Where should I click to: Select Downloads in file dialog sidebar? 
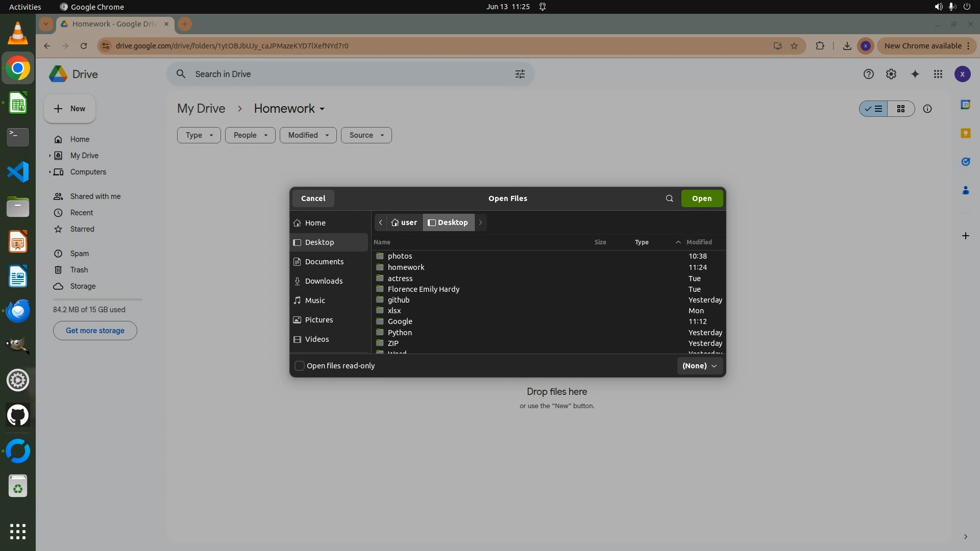pos(323,281)
